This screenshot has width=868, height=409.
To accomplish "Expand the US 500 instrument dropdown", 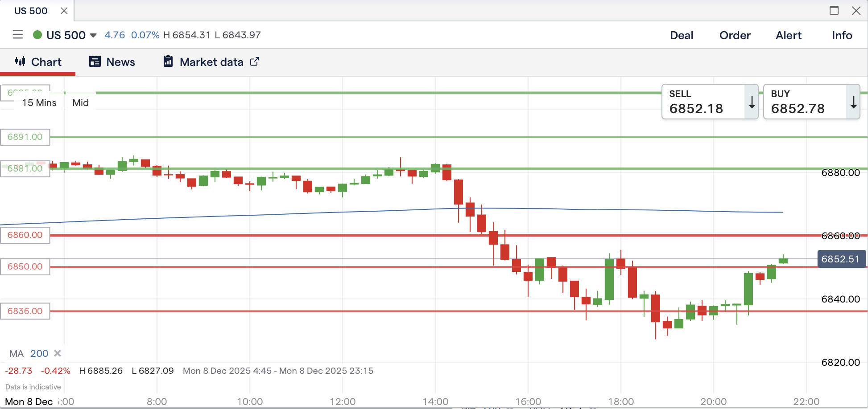I will pos(93,35).
